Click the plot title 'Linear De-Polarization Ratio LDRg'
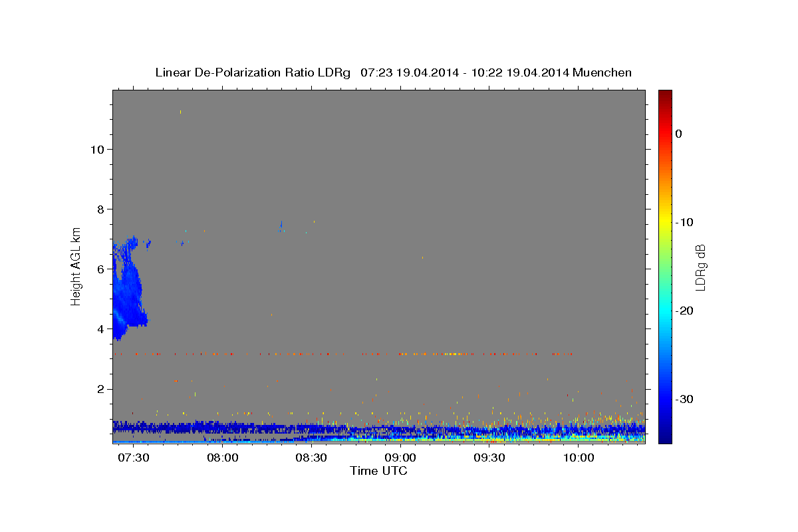 253,72
